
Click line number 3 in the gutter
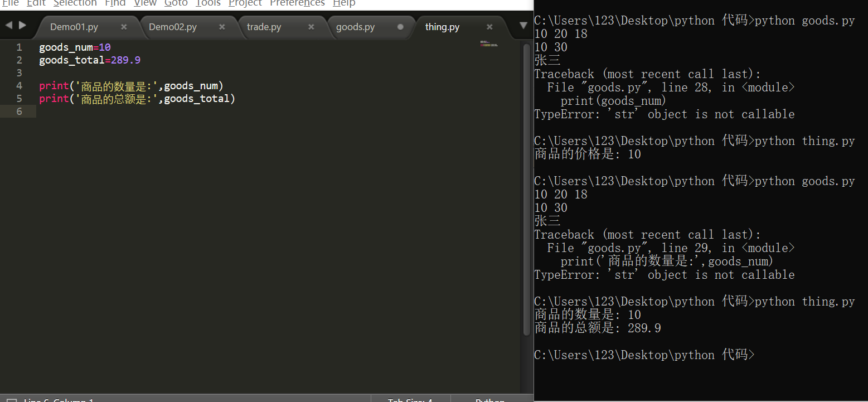(x=20, y=73)
